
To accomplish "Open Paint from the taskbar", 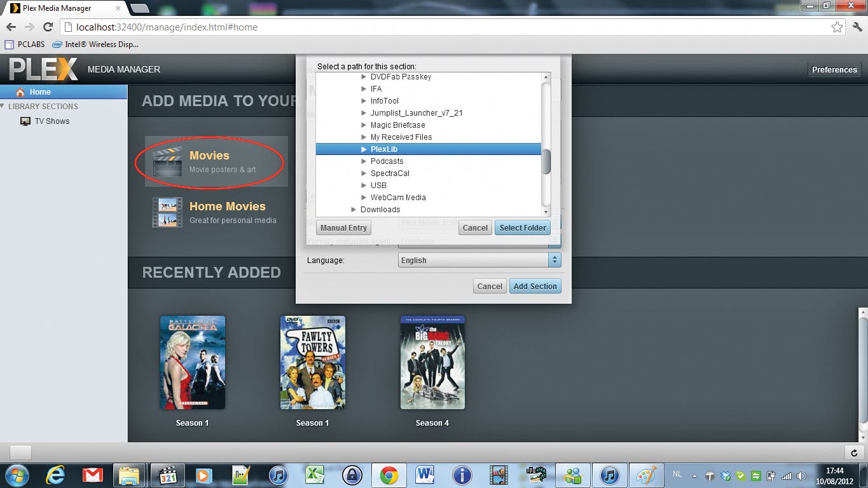I will click(647, 475).
